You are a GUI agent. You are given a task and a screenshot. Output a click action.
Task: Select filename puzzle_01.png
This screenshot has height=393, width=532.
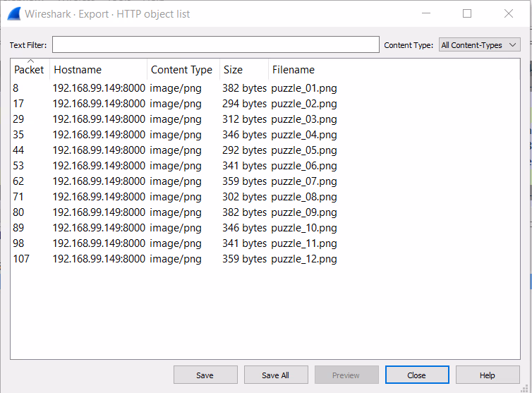tap(304, 88)
